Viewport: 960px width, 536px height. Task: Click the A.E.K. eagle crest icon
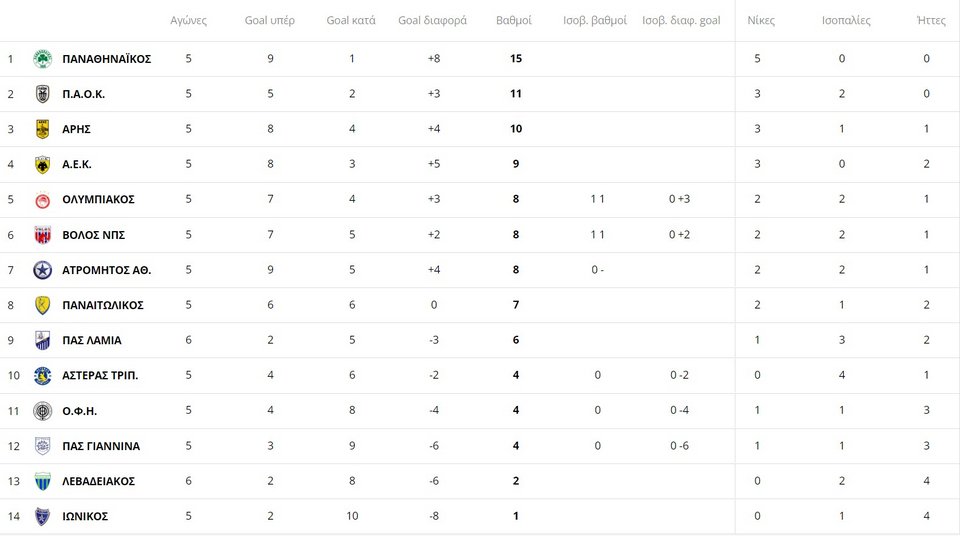[42, 164]
